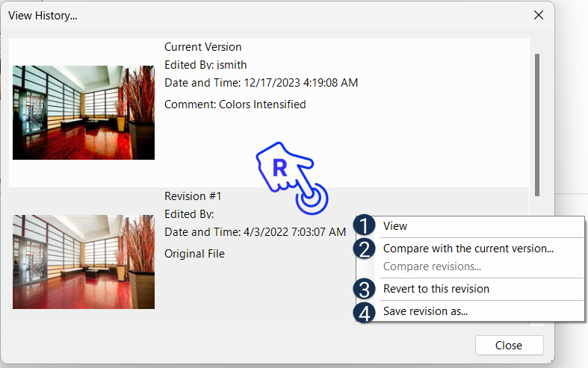588x368 pixels.
Task: Select Compare with the current version
Action: (468, 249)
